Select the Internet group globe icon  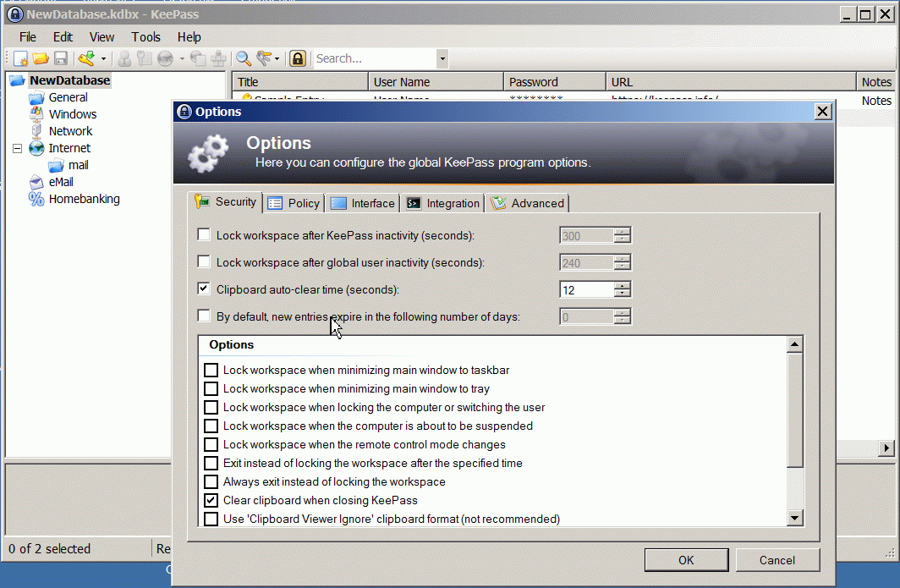pos(36,148)
